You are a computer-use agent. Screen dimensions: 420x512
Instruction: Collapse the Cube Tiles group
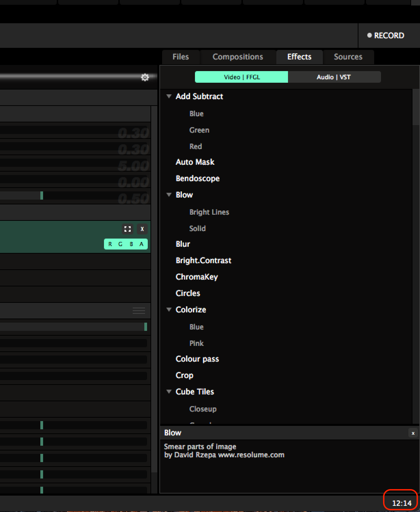pyautogui.click(x=169, y=392)
